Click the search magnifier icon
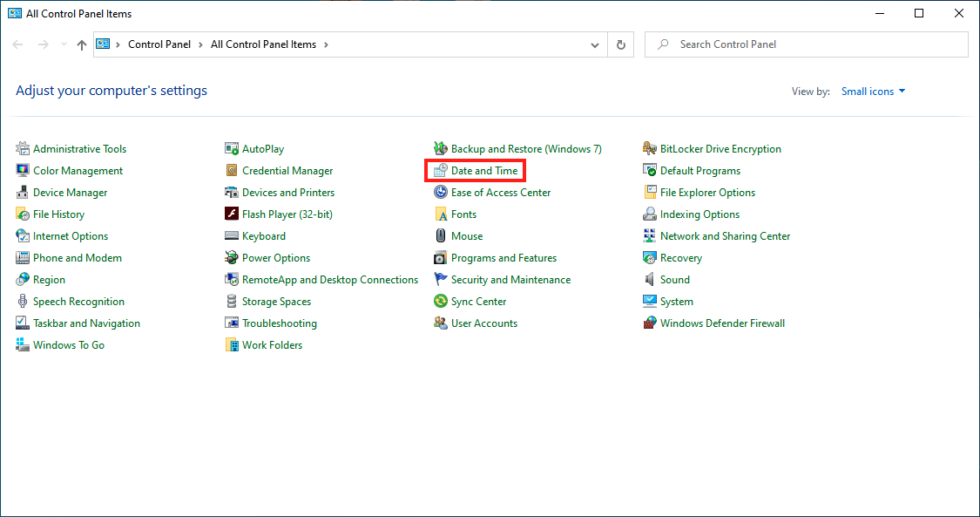This screenshot has height=517, width=980. click(663, 44)
